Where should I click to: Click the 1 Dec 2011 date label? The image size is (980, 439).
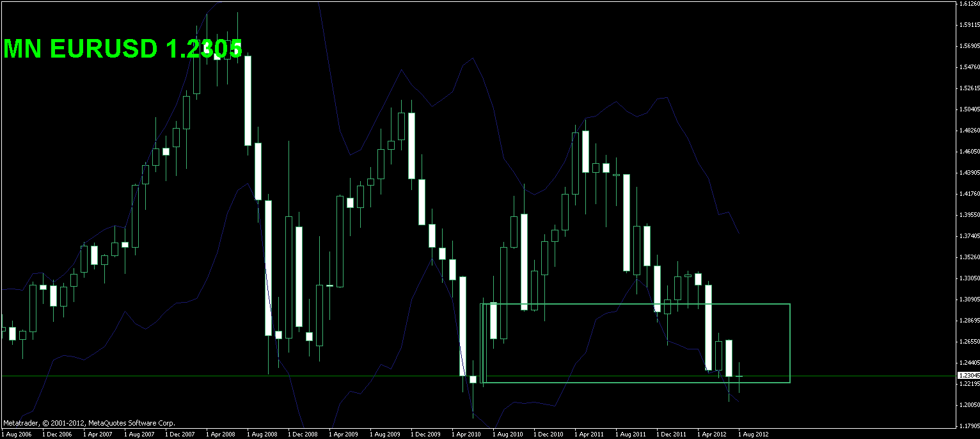coord(671,434)
